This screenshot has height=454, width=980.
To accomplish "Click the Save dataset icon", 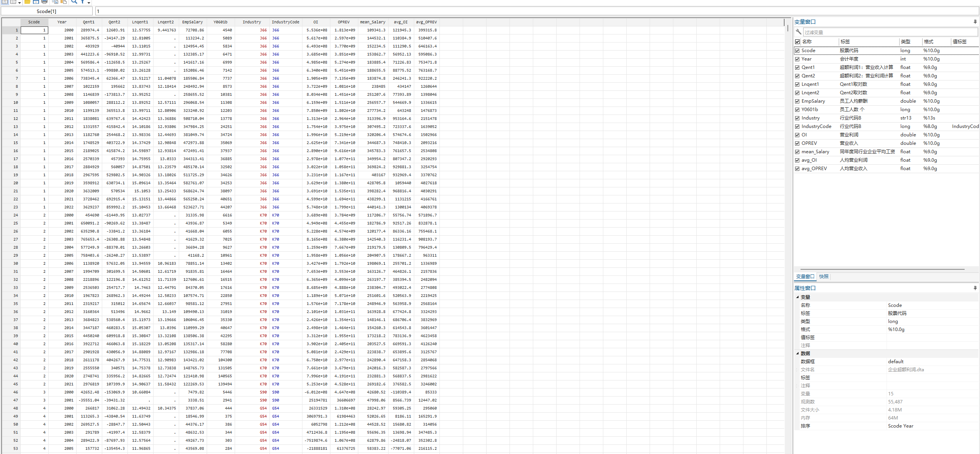I will coord(36,2).
